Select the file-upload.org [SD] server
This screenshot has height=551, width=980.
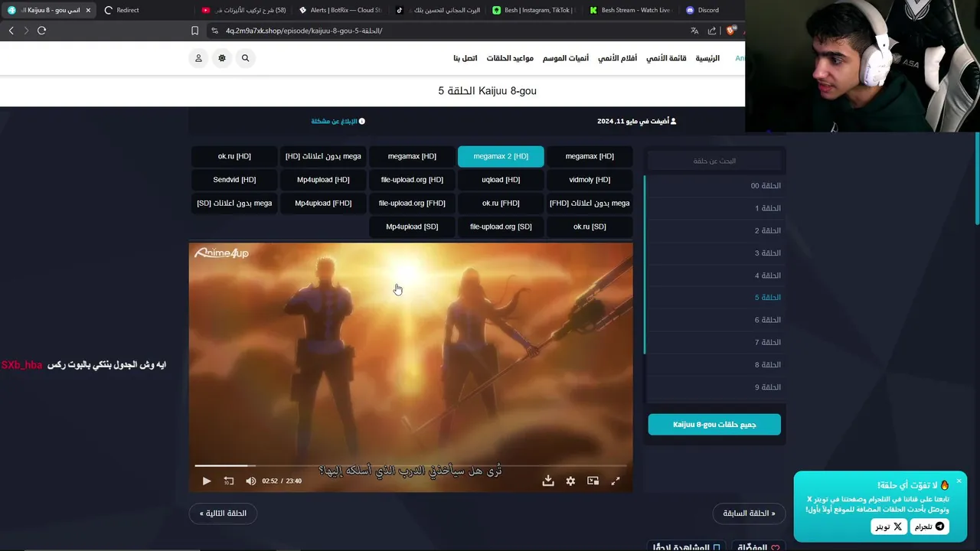tap(501, 227)
